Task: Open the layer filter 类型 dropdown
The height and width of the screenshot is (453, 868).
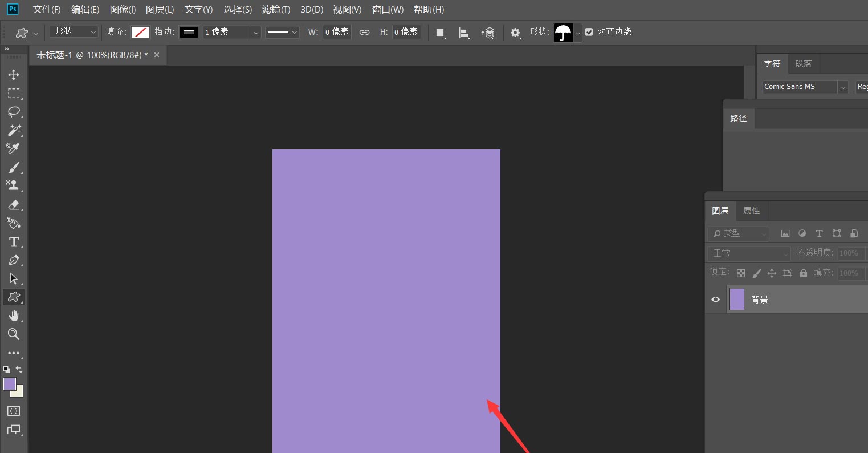Action: 738,233
